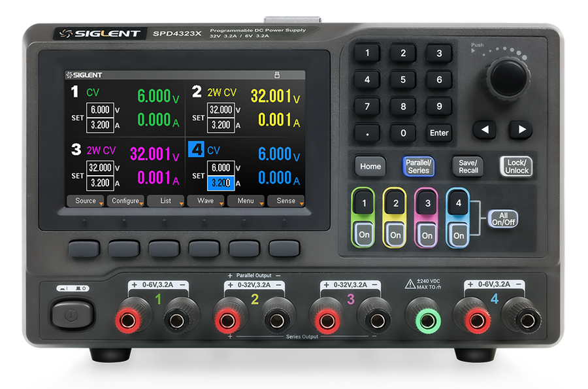This screenshot has height=389, width=588.
Task: Click softkey button under Wave
Action: 204,248
